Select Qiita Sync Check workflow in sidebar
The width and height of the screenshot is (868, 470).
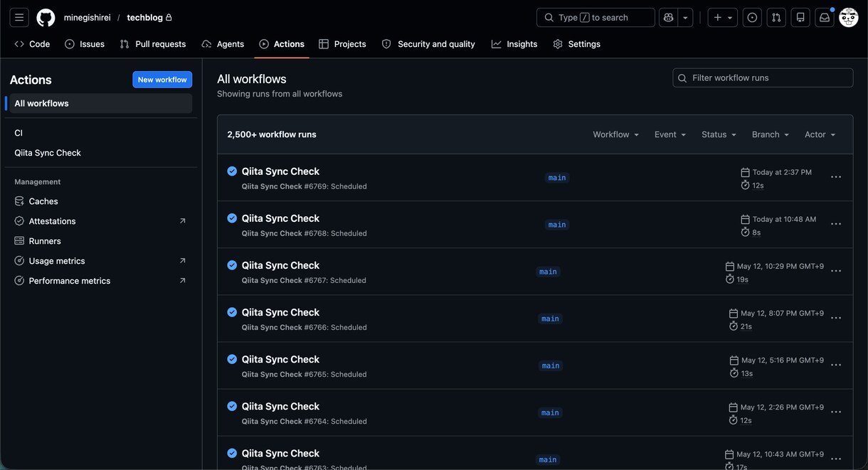point(48,153)
